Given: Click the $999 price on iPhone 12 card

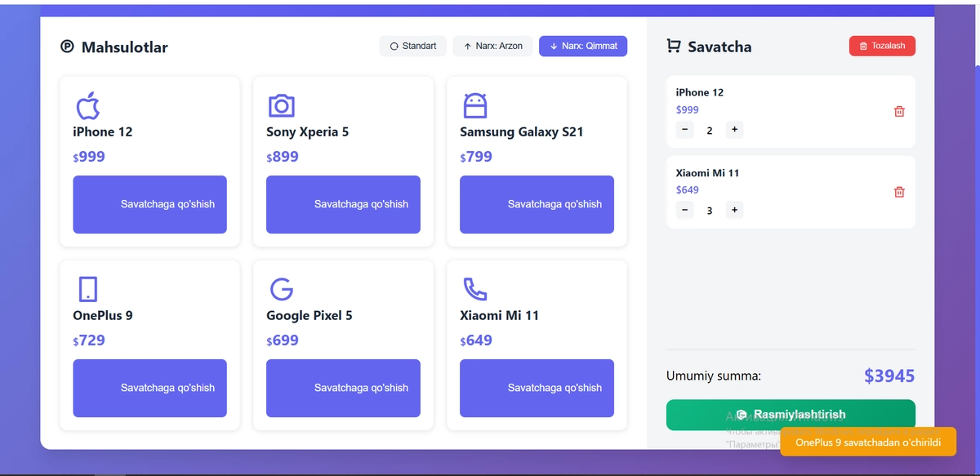Looking at the screenshot, I should pyautogui.click(x=89, y=157).
